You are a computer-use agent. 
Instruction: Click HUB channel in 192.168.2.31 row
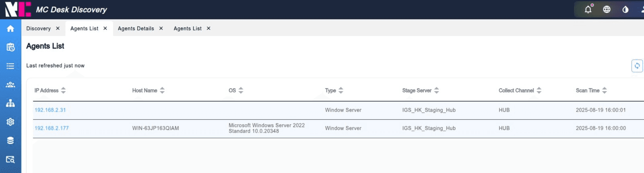coord(504,110)
